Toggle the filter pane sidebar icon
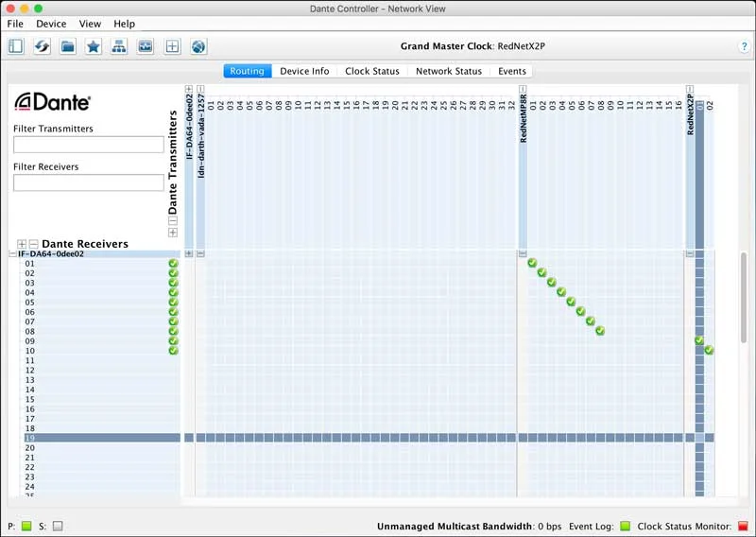Image resolution: width=756 pixels, height=537 pixels. click(x=16, y=46)
